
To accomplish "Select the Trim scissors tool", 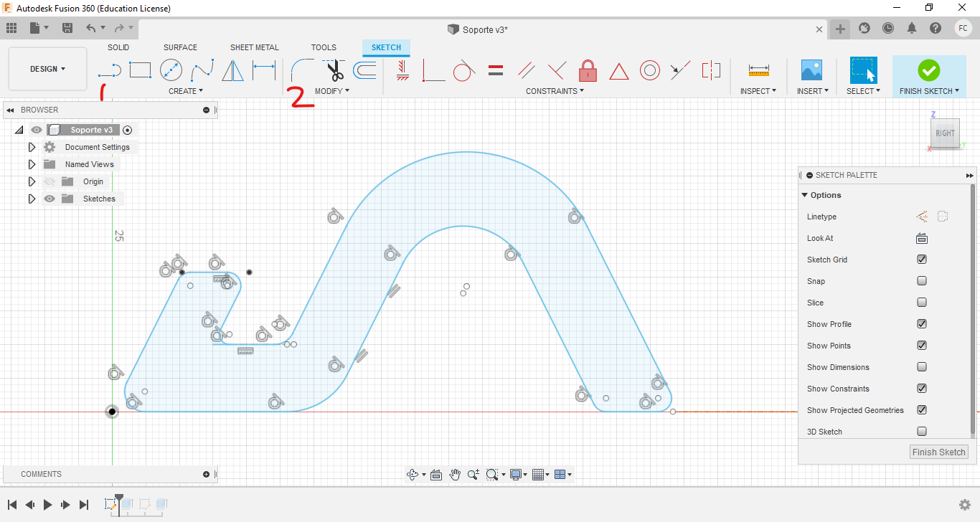I will tap(334, 70).
